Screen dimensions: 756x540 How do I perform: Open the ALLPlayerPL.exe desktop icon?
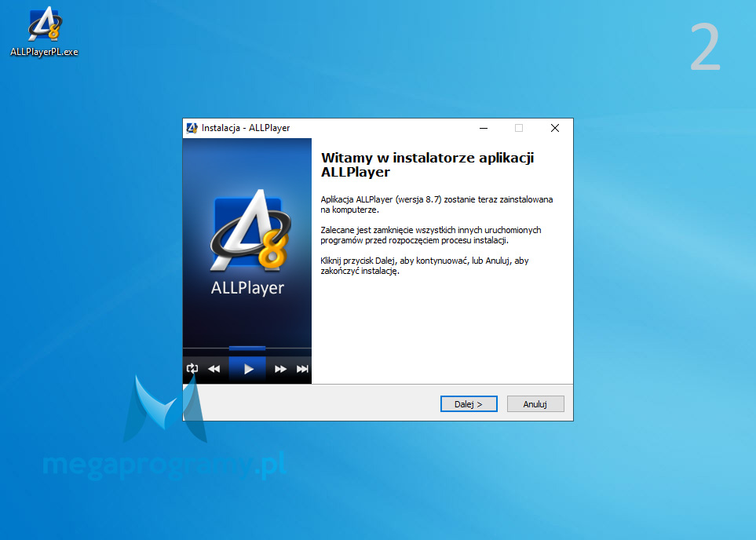(x=45, y=32)
